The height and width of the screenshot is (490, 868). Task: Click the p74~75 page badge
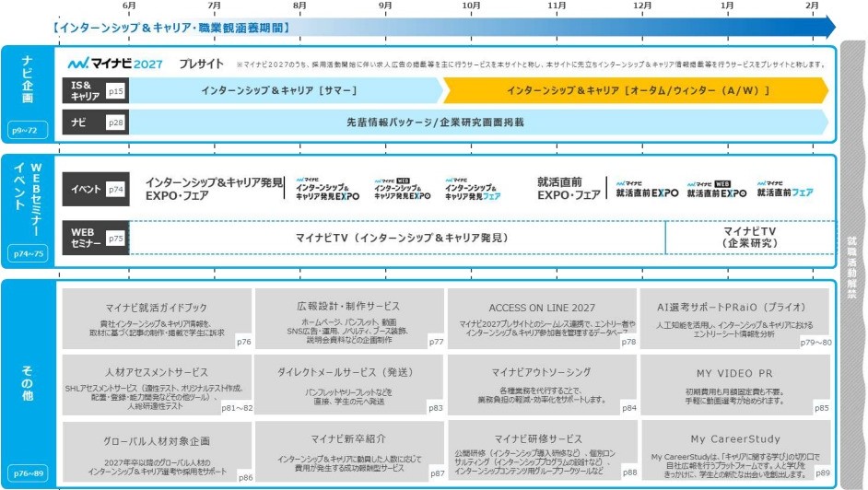28,254
